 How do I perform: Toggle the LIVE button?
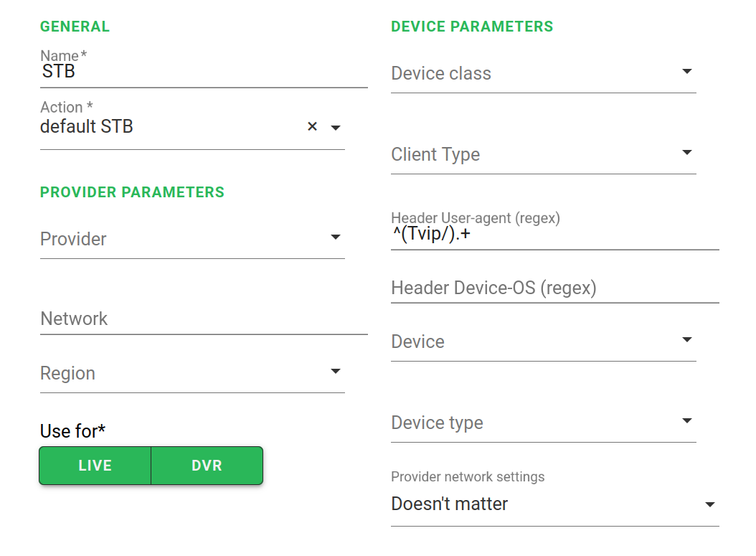(x=95, y=466)
